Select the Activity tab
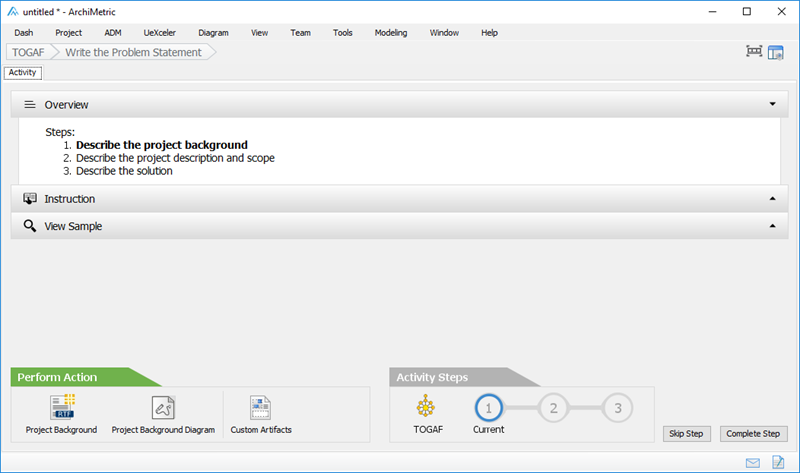Viewport: 800px width, 473px height. click(x=22, y=72)
